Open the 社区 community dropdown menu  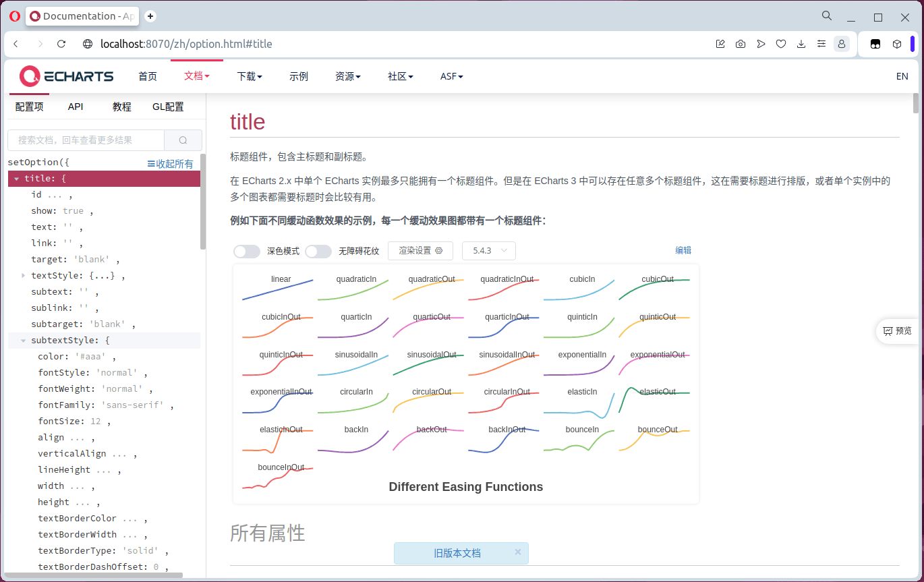(x=401, y=76)
